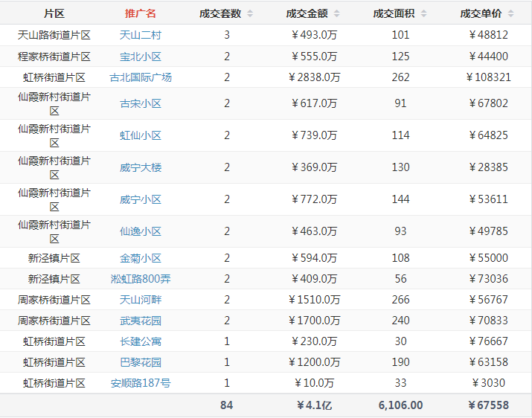Viewport: 532px width, 418px height.
Task: Click the 推广名 column header
Action: coord(141,13)
